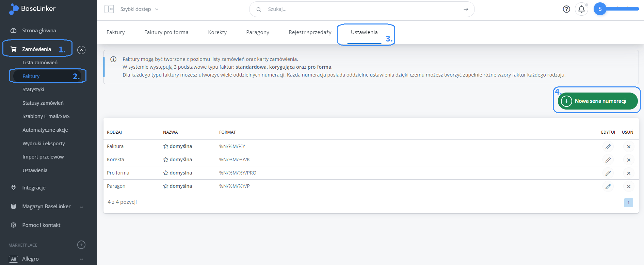Image resolution: width=644 pixels, height=265 pixels.
Task: Add marketplace with the plus icon
Action: point(81,245)
